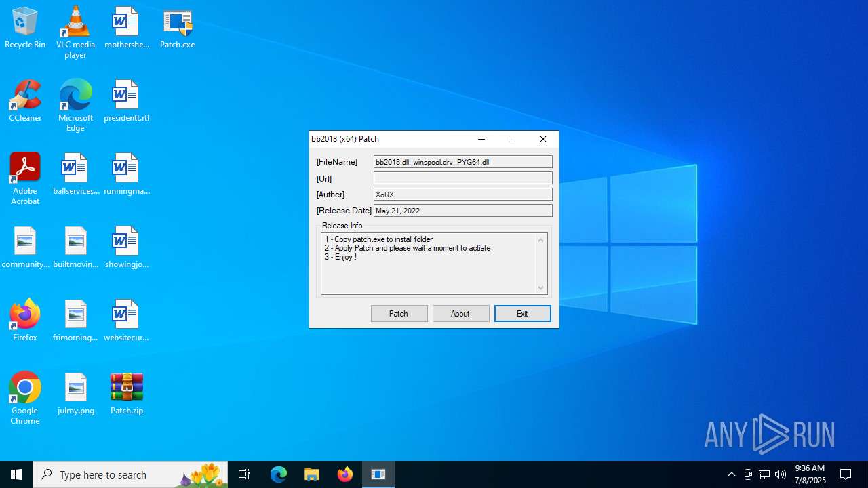Viewport: 868px width, 488px height.
Task: Click the [FileName] label
Action: click(337, 162)
